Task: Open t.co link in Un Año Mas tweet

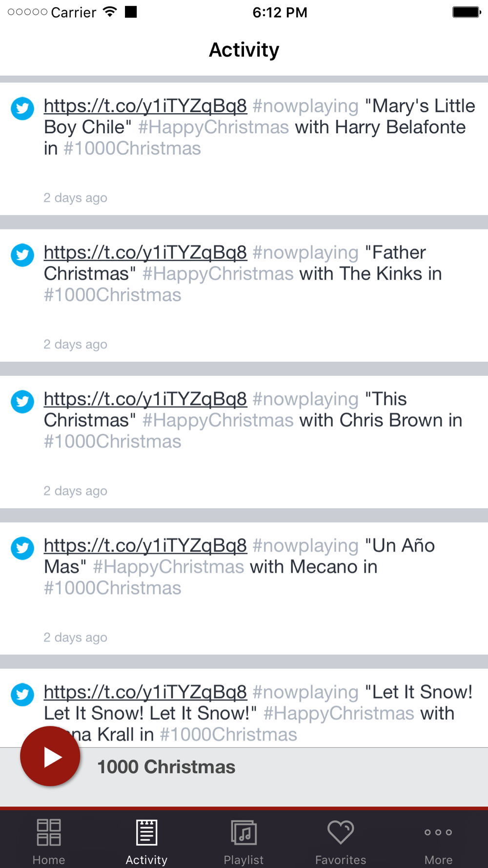Action: pyautogui.click(x=145, y=545)
